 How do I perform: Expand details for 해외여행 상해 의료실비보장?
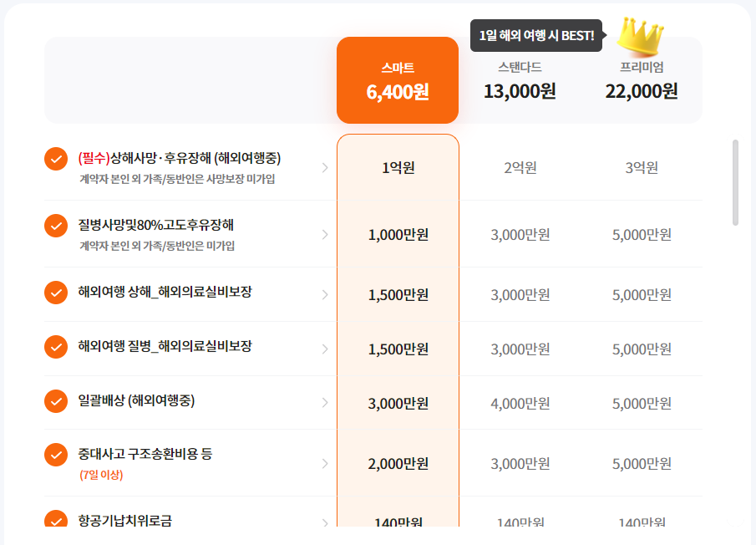click(326, 294)
